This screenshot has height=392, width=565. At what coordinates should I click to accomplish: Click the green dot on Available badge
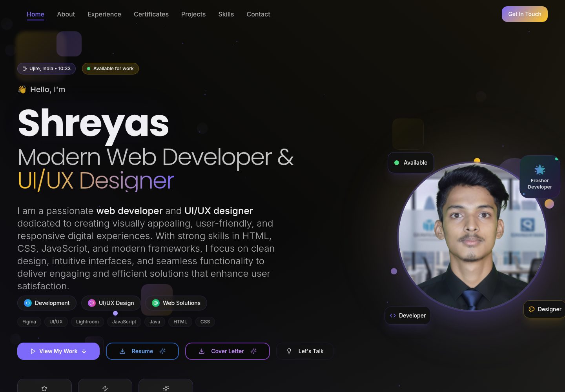[397, 163]
